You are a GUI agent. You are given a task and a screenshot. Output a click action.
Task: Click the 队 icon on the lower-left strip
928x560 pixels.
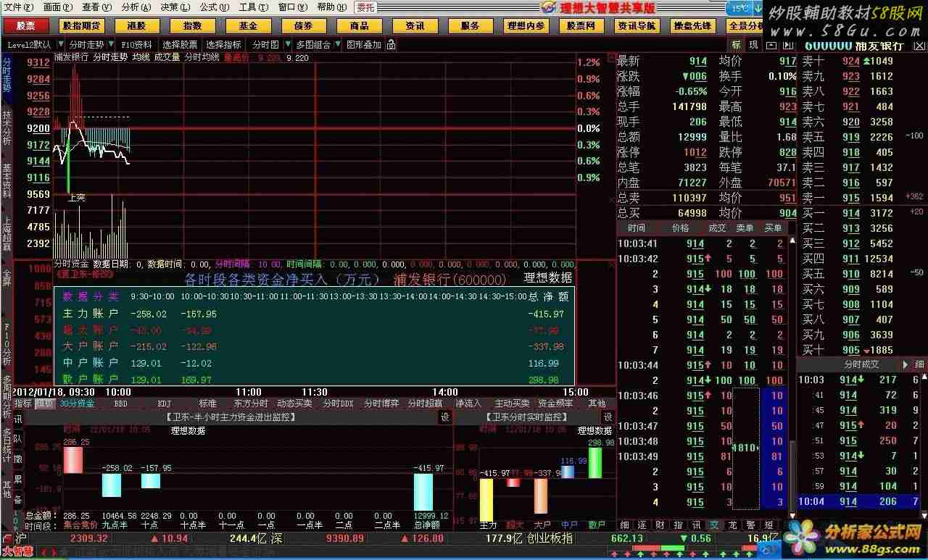point(17,439)
